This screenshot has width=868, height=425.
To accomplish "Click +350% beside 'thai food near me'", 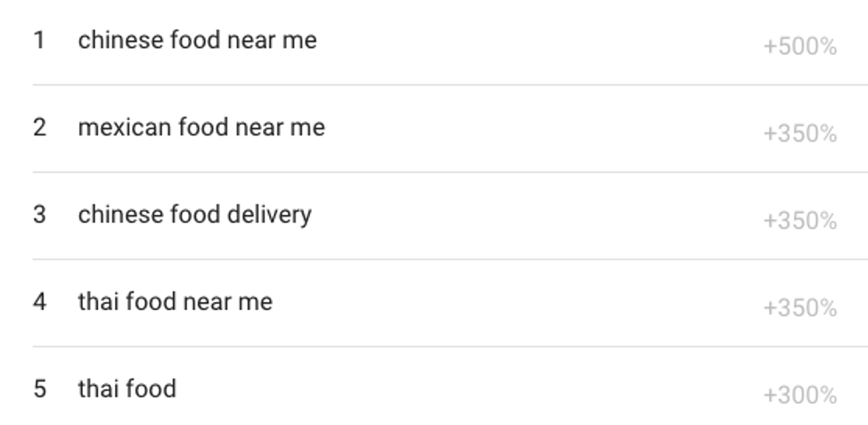I will [800, 307].
